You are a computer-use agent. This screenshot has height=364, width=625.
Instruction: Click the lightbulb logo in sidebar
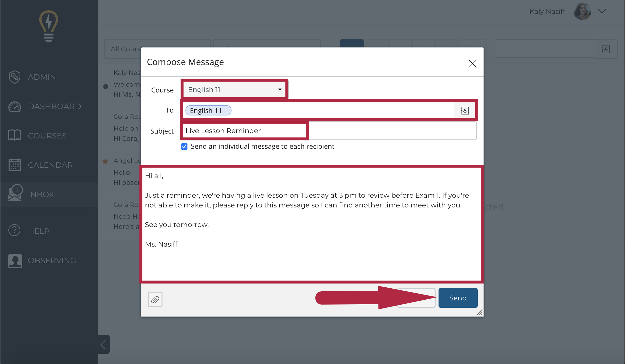pyautogui.click(x=49, y=26)
